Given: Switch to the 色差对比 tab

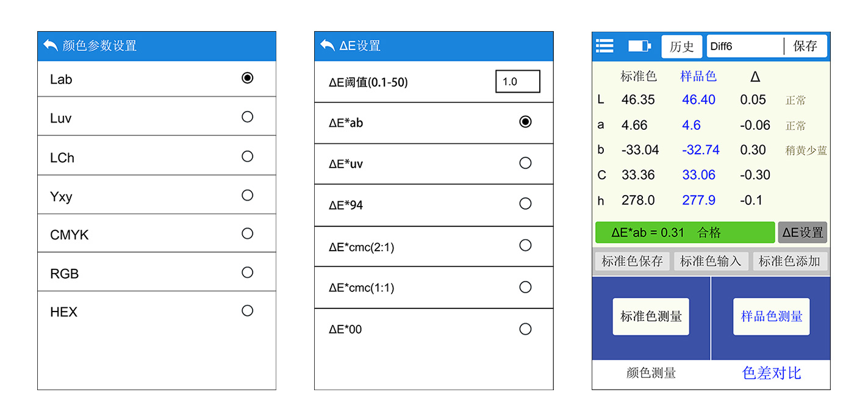Looking at the screenshot, I should click(x=772, y=373).
